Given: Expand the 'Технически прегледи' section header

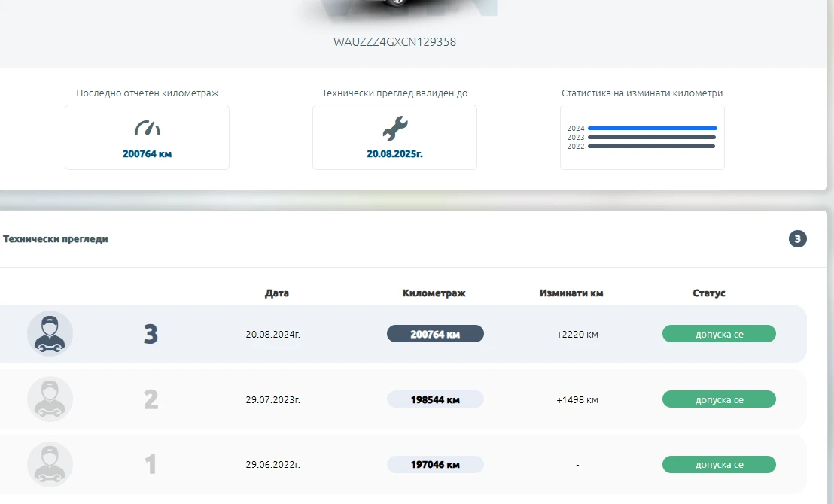Looking at the screenshot, I should pyautogui.click(x=56, y=239).
